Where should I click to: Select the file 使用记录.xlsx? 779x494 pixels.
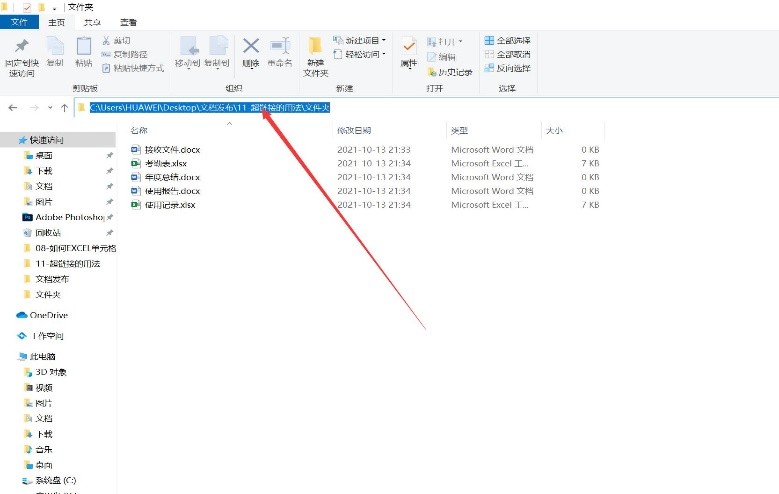coord(163,205)
